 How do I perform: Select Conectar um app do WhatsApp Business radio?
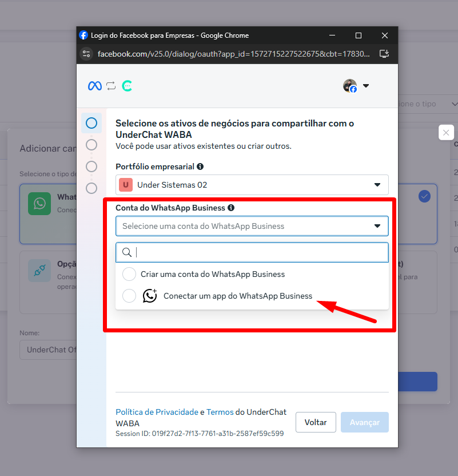pos(129,296)
